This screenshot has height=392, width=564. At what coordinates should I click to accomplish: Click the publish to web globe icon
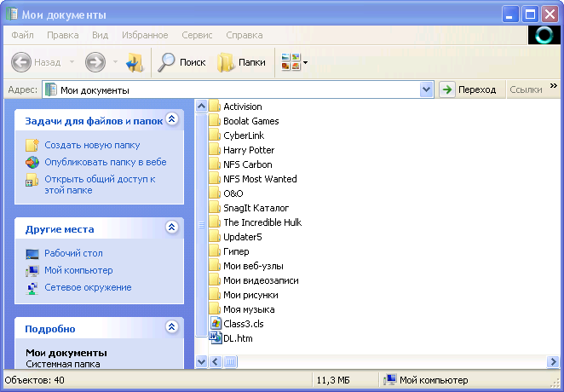(x=32, y=162)
